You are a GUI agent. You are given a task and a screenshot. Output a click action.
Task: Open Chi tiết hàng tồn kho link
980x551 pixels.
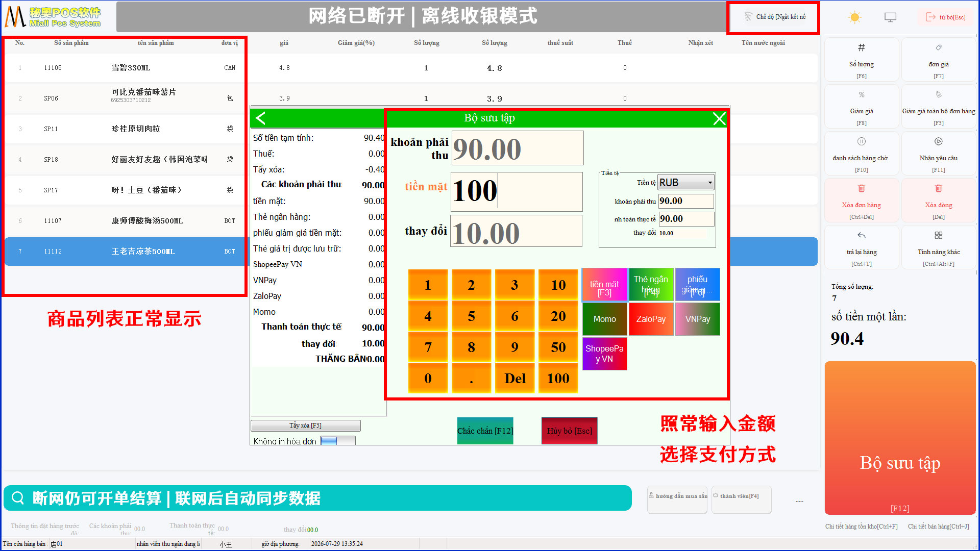[861, 526]
